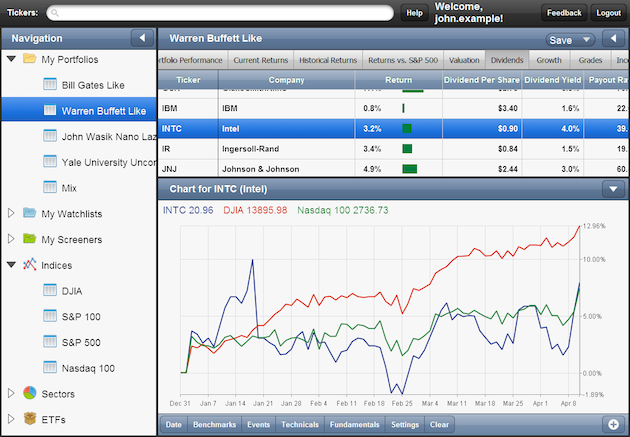Click the ETFs box icon
The image size is (630, 437).
click(x=29, y=419)
